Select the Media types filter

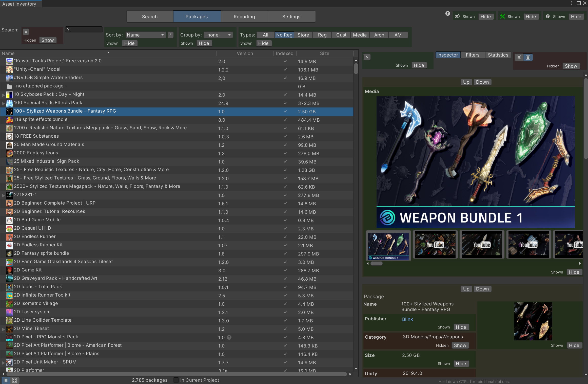(x=360, y=35)
